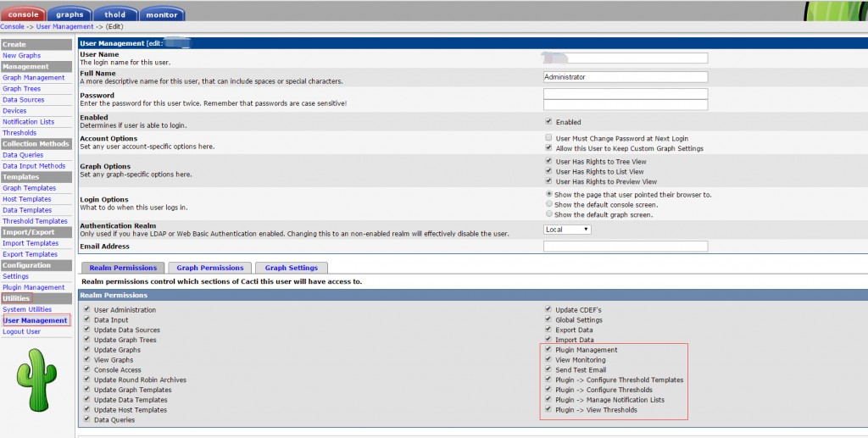Open Plugin Management in sidebar
The image size is (868, 438).
34,287
